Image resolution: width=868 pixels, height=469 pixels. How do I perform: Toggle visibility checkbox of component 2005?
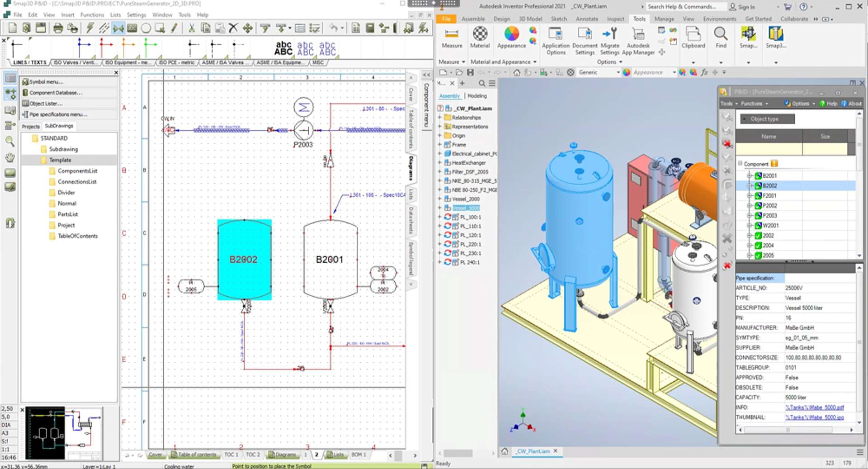(x=758, y=256)
